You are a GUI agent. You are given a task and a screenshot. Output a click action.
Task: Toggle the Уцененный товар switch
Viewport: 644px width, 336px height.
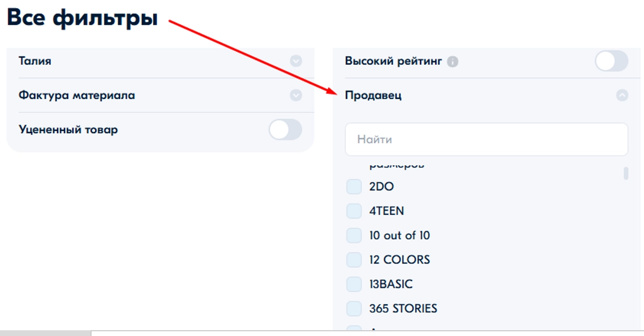point(286,130)
